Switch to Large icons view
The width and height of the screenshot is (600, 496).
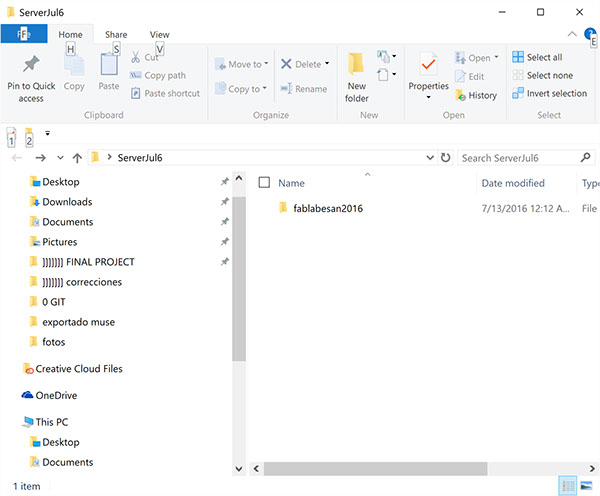coord(586,486)
